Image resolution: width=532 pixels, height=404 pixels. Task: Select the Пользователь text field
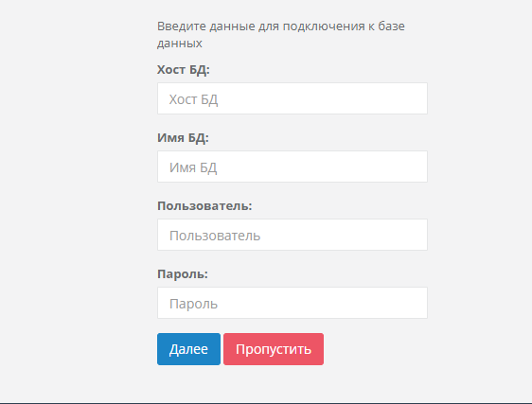pyautogui.click(x=293, y=235)
